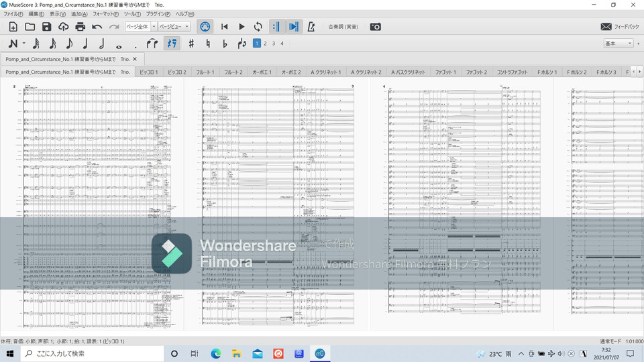
Task: Switch to the オーボエ 2 part tab
Action: tap(291, 72)
